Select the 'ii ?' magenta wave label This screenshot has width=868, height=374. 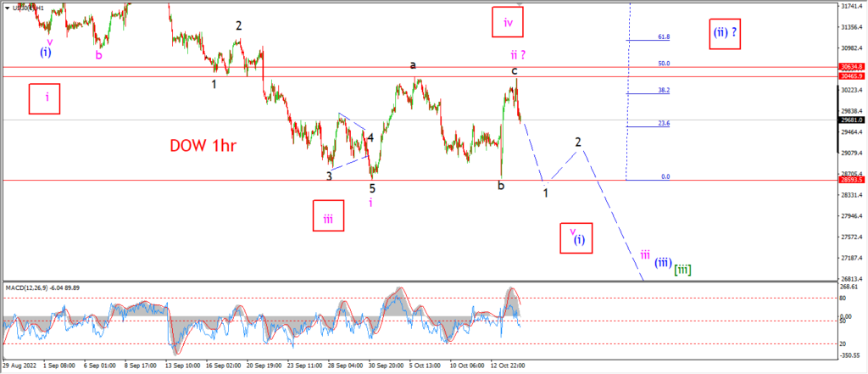(x=519, y=54)
